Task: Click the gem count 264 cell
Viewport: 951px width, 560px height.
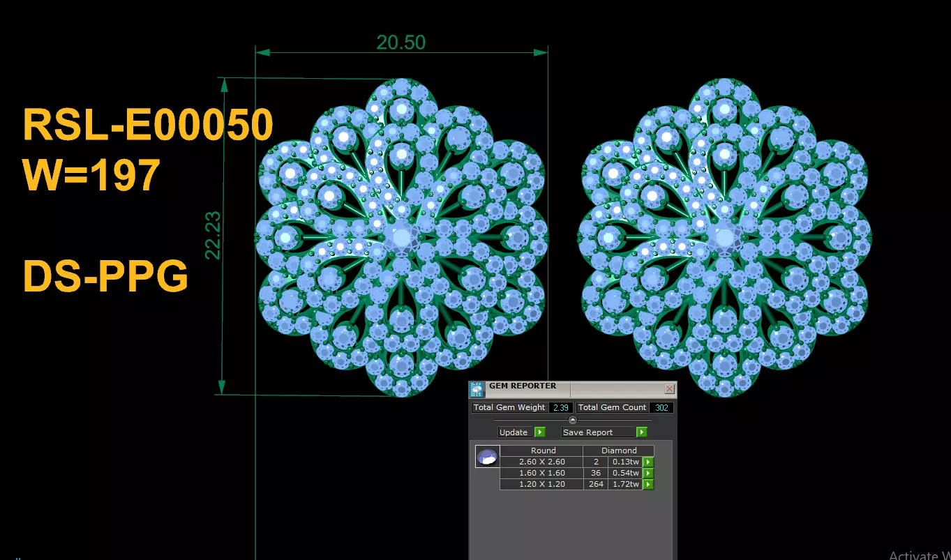Action: pos(595,484)
